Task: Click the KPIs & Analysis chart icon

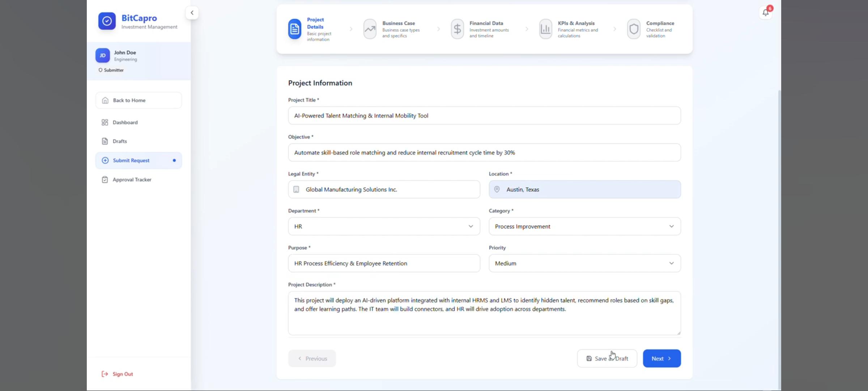Action: 545,29
